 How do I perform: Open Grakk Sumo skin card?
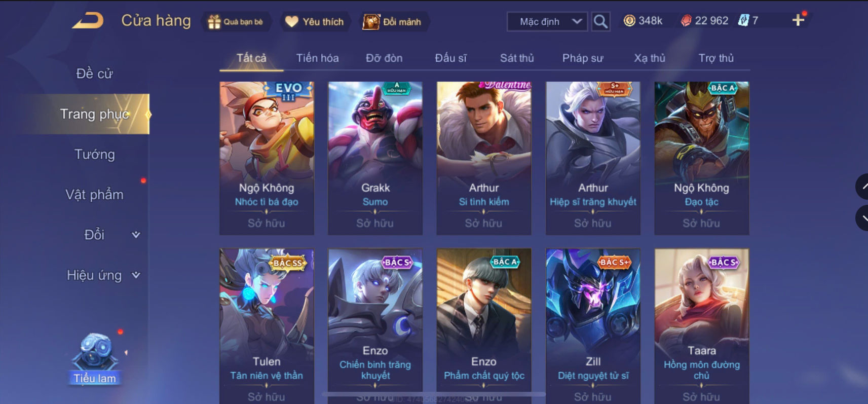375,158
